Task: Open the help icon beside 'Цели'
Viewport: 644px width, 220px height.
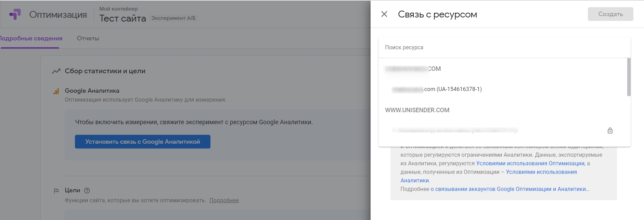Action: coord(87,191)
